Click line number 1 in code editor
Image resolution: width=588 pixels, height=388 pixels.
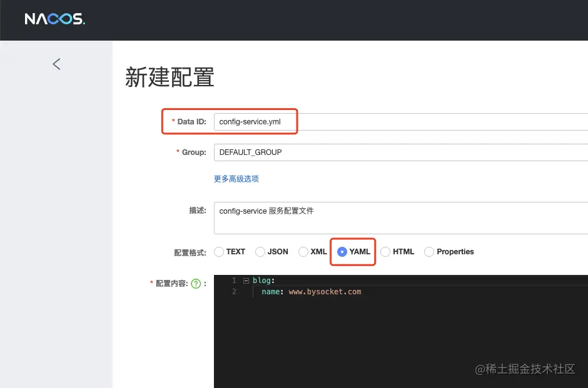click(234, 280)
